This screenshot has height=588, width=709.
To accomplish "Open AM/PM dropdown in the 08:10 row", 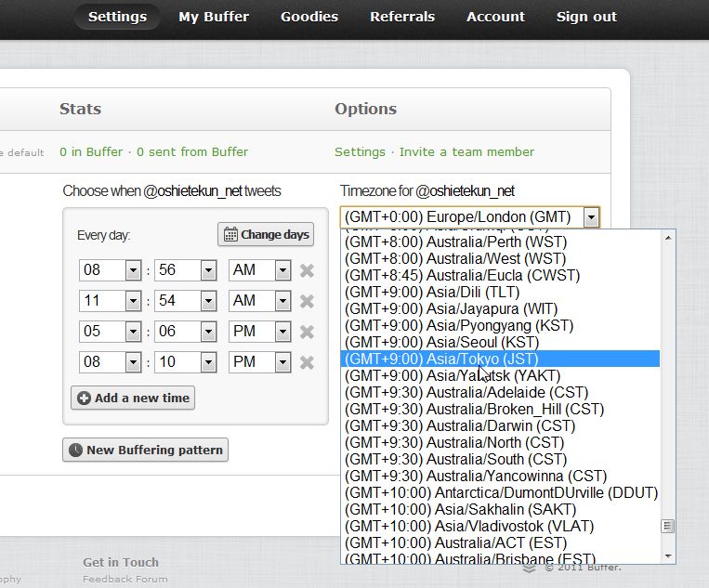I will [x=259, y=362].
